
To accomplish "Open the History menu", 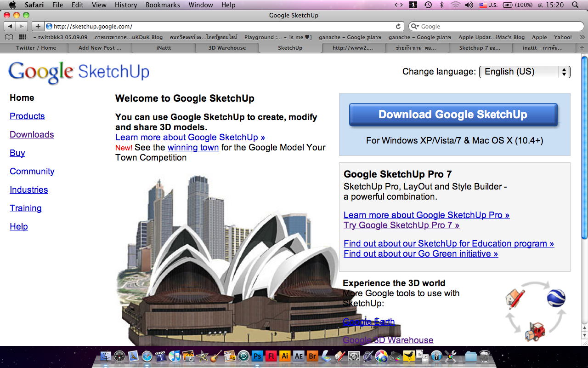I will 126,5.
